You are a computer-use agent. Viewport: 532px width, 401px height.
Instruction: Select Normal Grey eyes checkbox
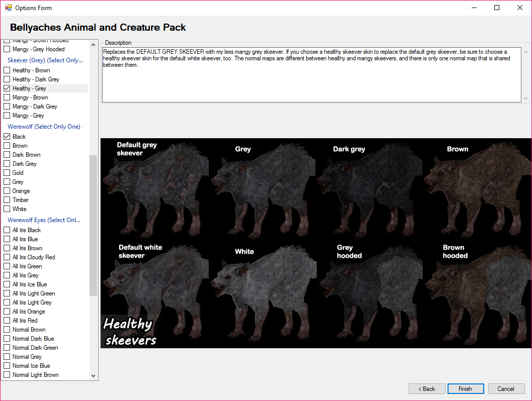pyautogui.click(x=7, y=357)
